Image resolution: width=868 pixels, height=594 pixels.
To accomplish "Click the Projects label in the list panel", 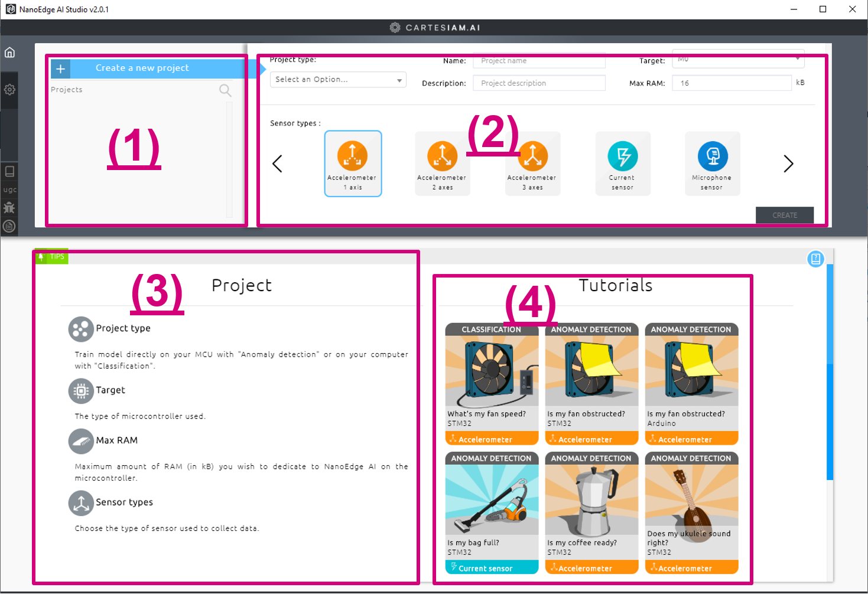I will pyautogui.click(x=67, y=90).
